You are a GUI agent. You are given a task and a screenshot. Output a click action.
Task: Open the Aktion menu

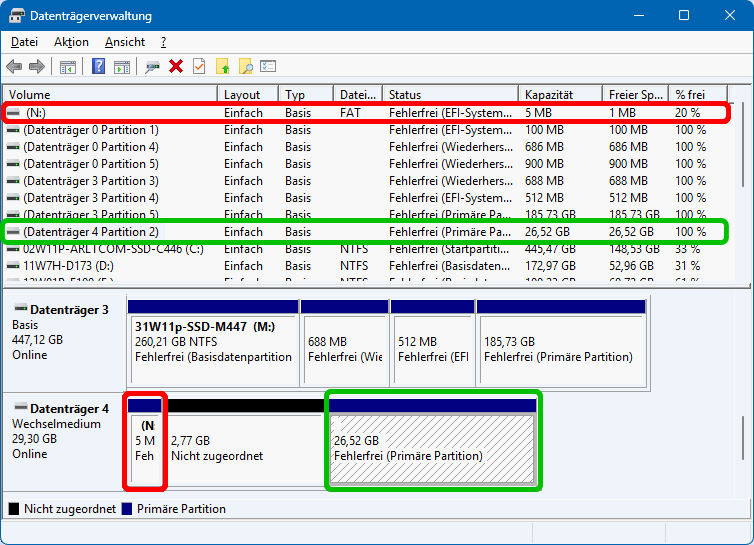click(71, 42)
